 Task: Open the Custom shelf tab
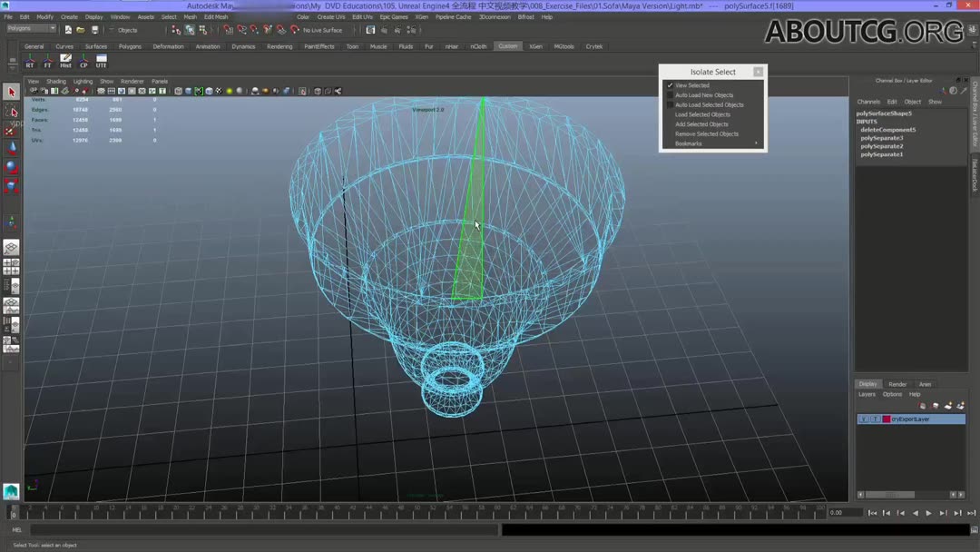click(x=507, y=46)
